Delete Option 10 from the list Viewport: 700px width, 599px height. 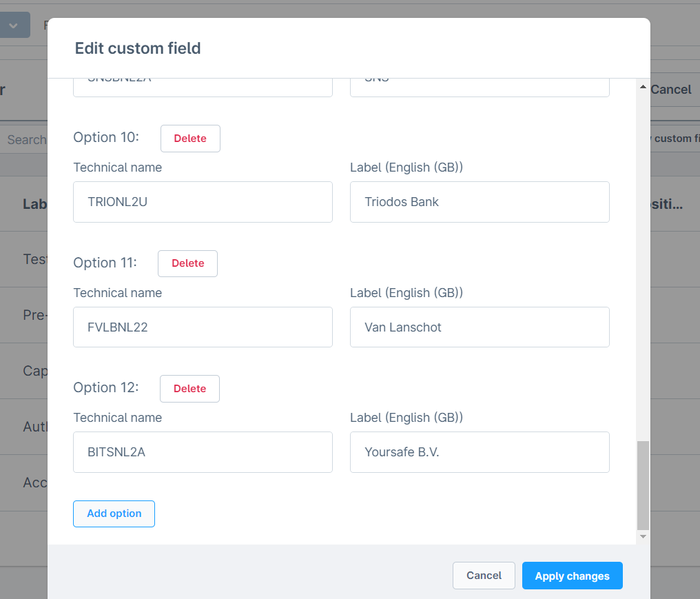190,139
